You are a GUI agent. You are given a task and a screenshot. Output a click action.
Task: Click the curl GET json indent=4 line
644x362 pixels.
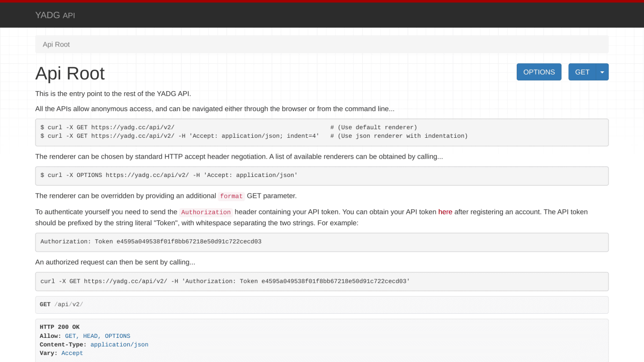click(x=180, y=136)
